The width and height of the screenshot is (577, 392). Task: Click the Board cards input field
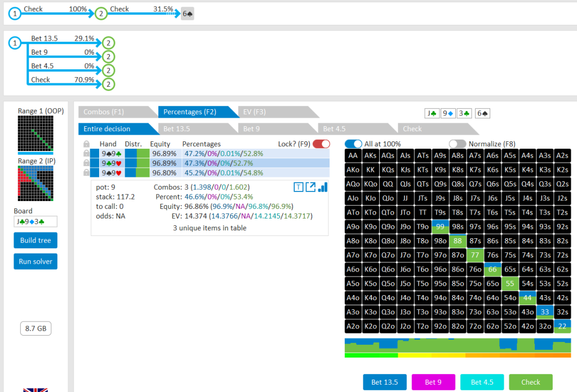click(x=35, y=222)
